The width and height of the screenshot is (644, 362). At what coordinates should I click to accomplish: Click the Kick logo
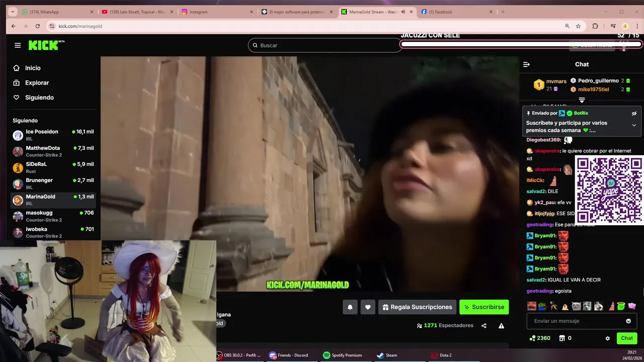coord(46,45)
